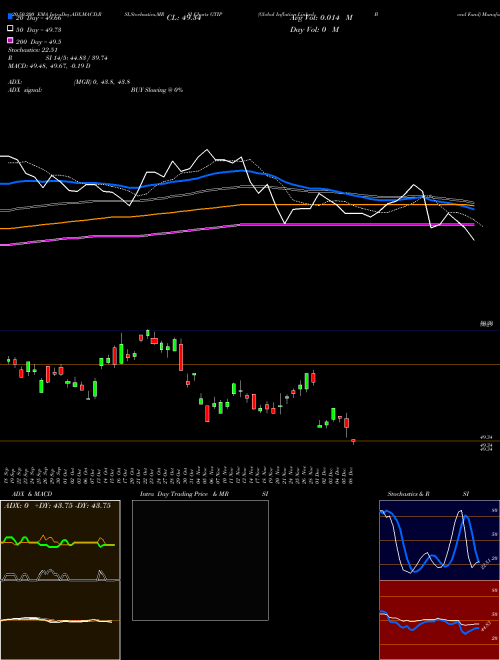
Task: Select the 20 Day 49.66 legend label
Action: coord(39,18)
